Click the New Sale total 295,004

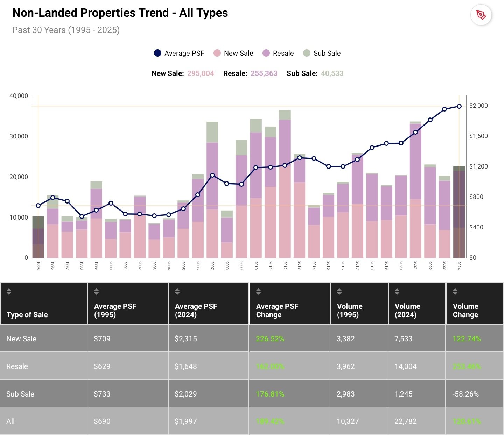(201, 73)
